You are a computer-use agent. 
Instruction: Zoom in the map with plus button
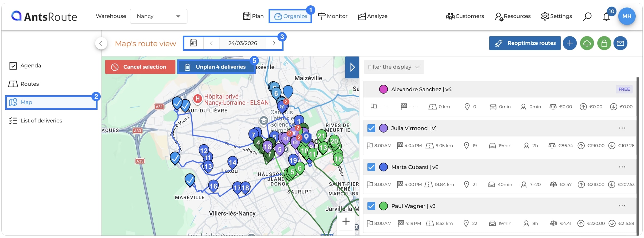click(x=346, y=221)
